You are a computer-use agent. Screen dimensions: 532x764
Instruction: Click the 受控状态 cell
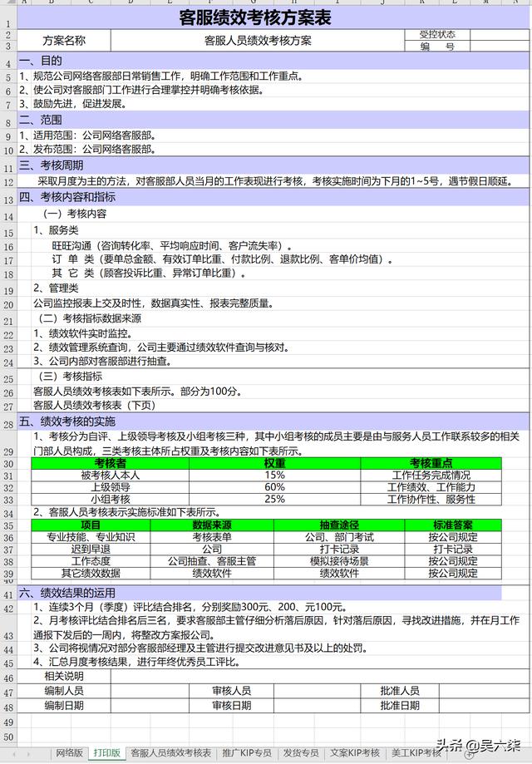pos(437,35)
